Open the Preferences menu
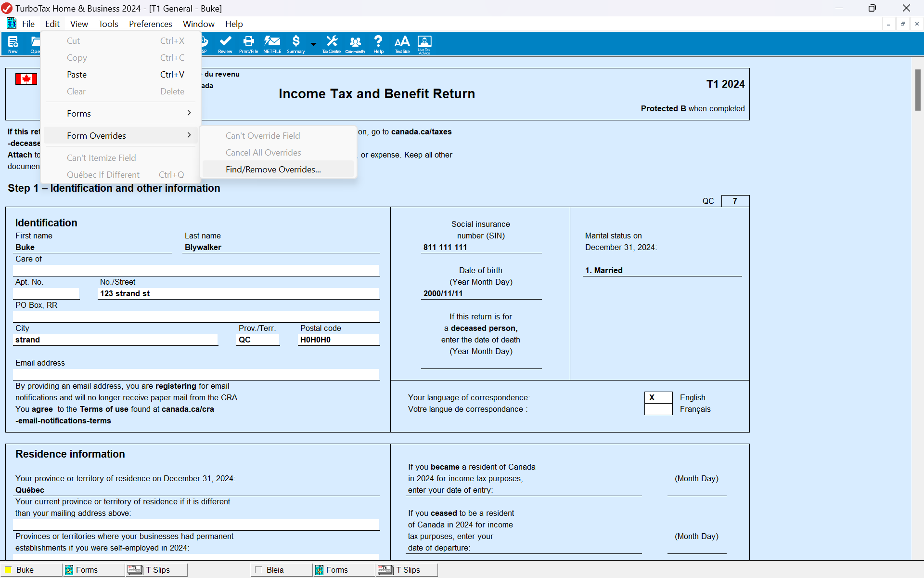Screen dimensions: 924x578 (x=150, y=24)
